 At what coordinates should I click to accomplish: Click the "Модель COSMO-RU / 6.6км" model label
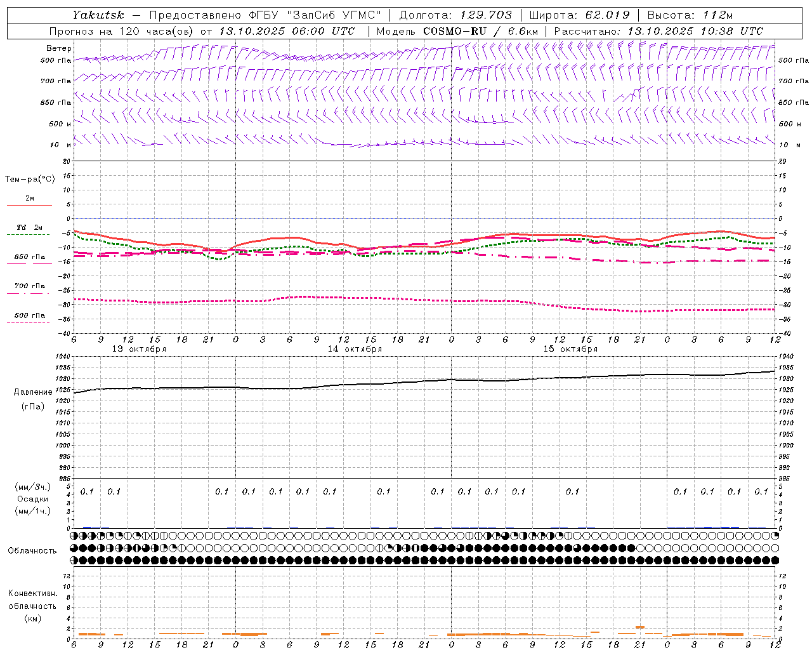pos(457,31)
